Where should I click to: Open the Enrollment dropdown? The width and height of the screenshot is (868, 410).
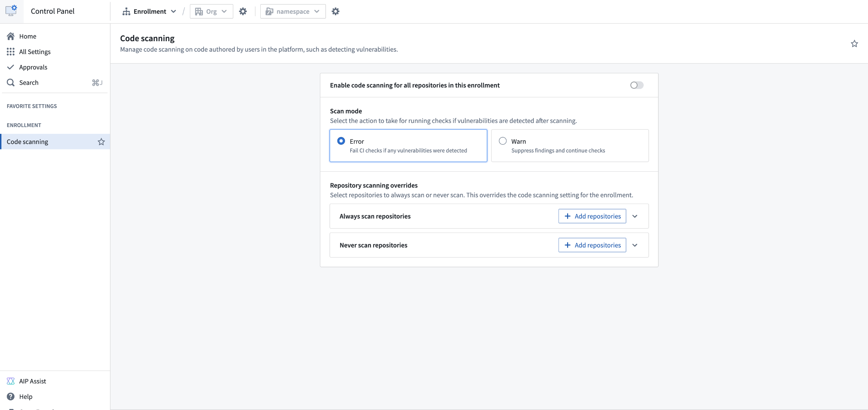[x=173, y=11]
